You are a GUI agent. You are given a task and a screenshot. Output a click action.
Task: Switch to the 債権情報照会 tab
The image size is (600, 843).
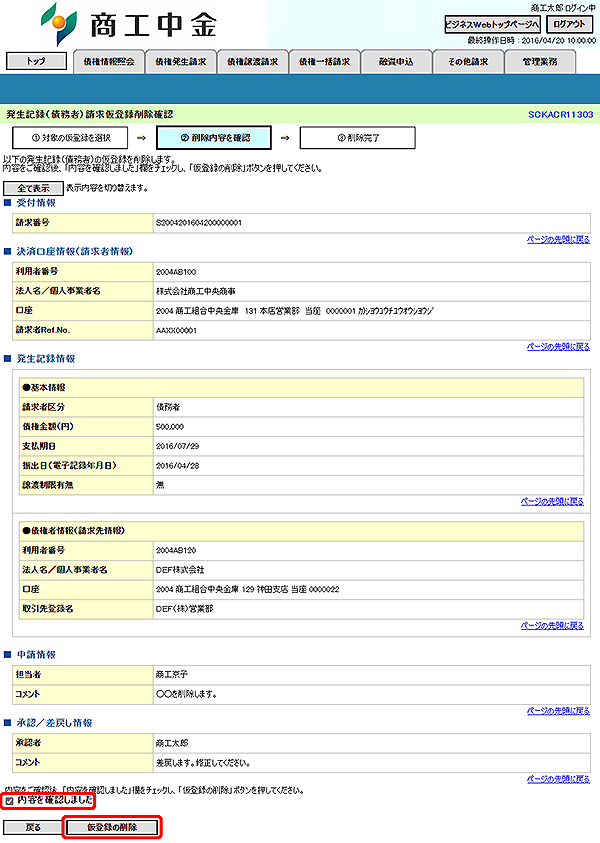(x=109, y=62)
